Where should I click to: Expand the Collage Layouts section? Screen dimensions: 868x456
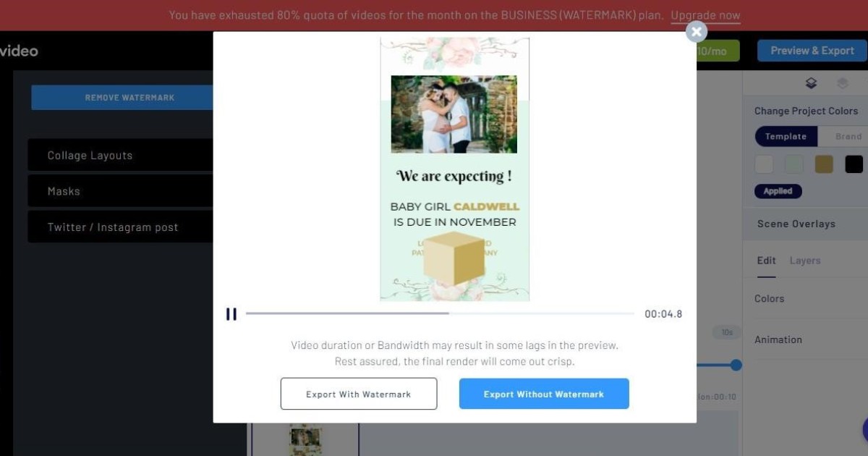[x=120, y=156]
